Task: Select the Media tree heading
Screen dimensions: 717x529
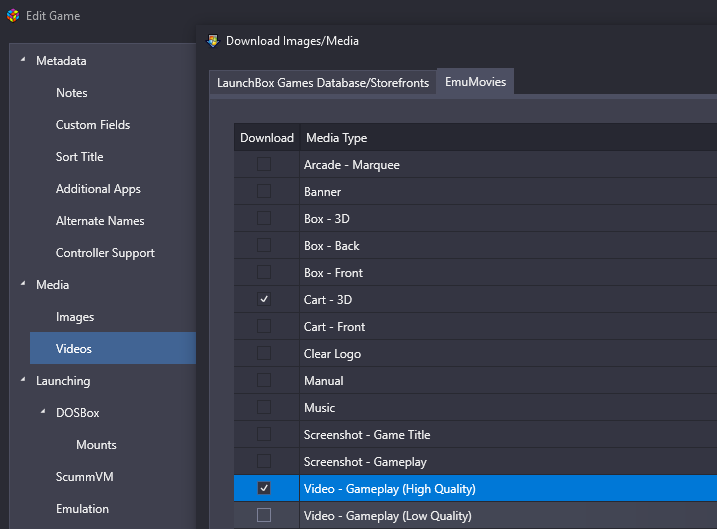Action: pos(53,285)
